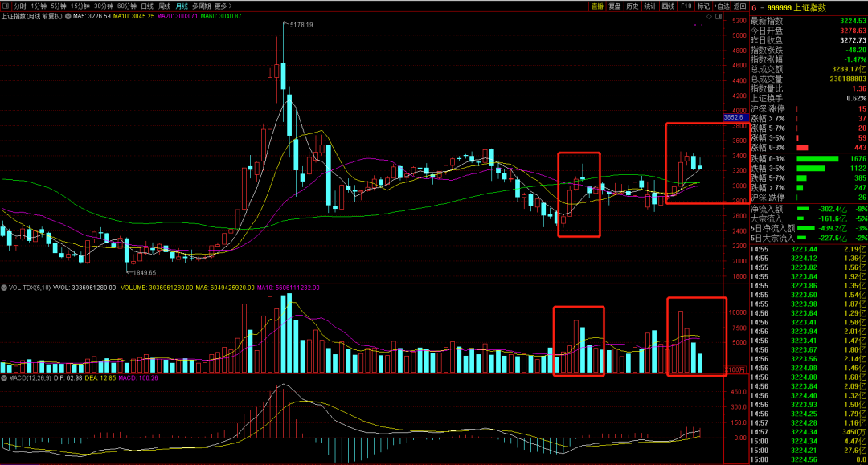The height and width of the screenshot is (465, 868).
Task: Click the 标记 mark button
Action: pos(703,6)
